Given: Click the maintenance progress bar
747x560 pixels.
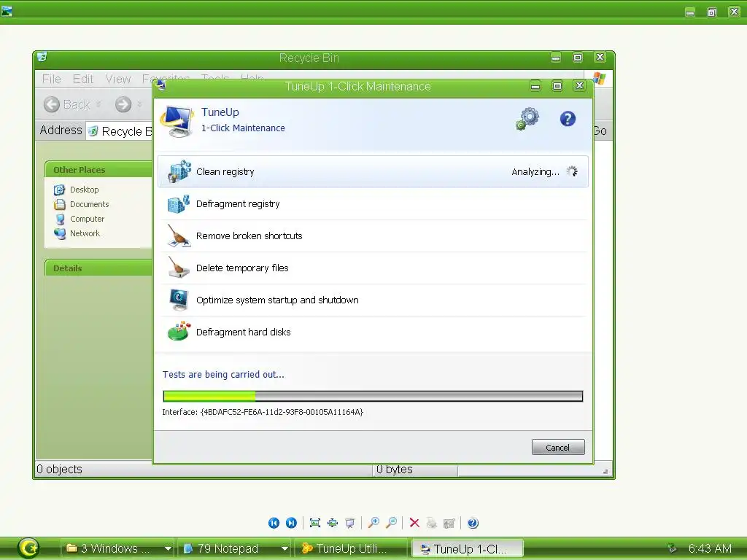Looking at the screenshot, I should (373, 396).
